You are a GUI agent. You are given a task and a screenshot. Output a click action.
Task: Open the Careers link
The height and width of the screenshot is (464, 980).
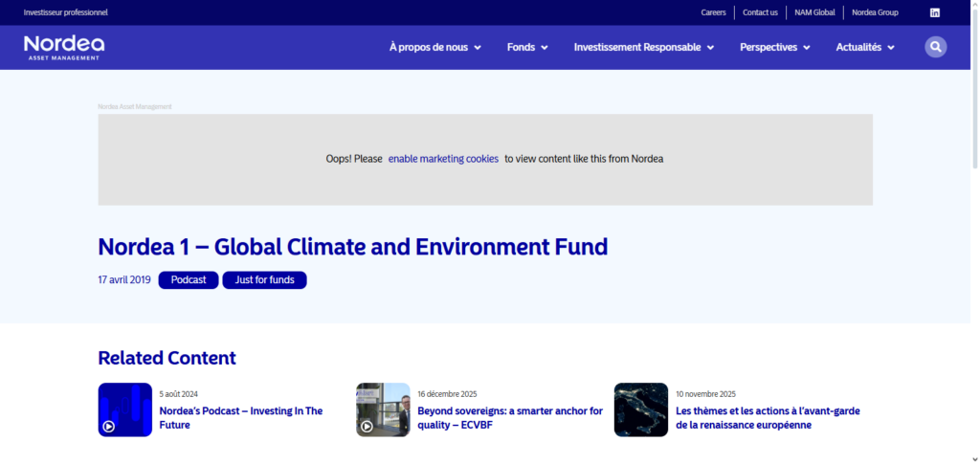(713, 12)
